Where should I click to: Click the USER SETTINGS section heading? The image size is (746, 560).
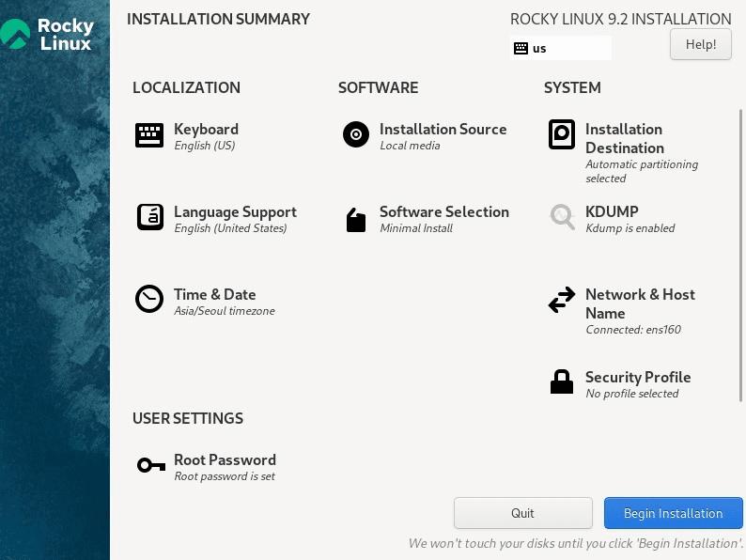click(x=188, y=418)
